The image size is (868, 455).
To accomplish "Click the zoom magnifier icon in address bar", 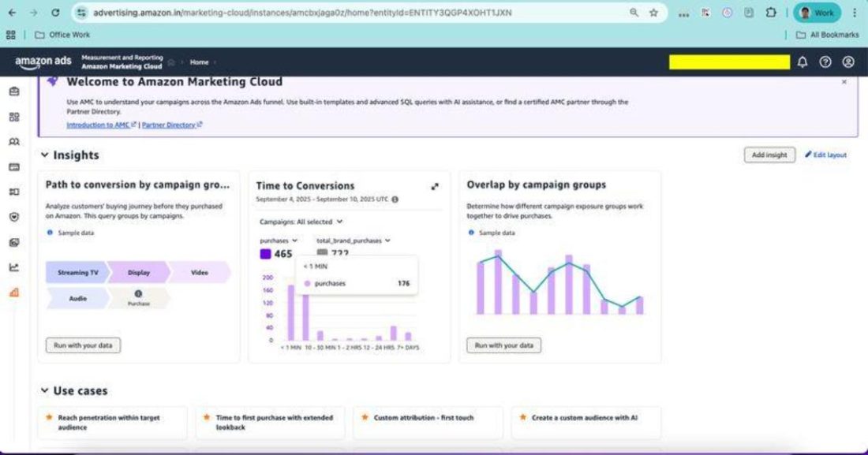I will pyautogui.click(x=634, y=12).
